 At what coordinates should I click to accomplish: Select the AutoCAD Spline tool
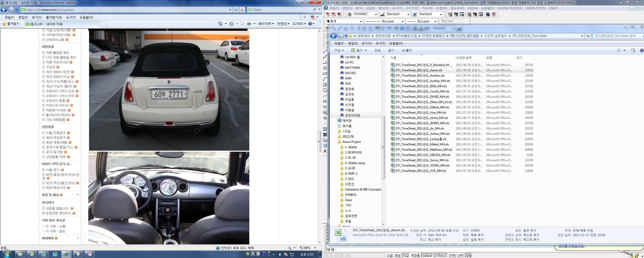325,96
